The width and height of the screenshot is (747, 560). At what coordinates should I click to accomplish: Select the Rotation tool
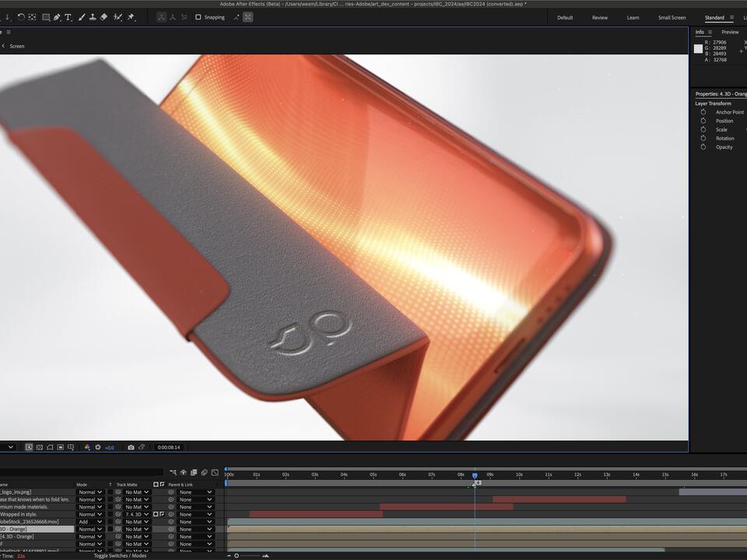pyautogui.click(x=21, y=17)
